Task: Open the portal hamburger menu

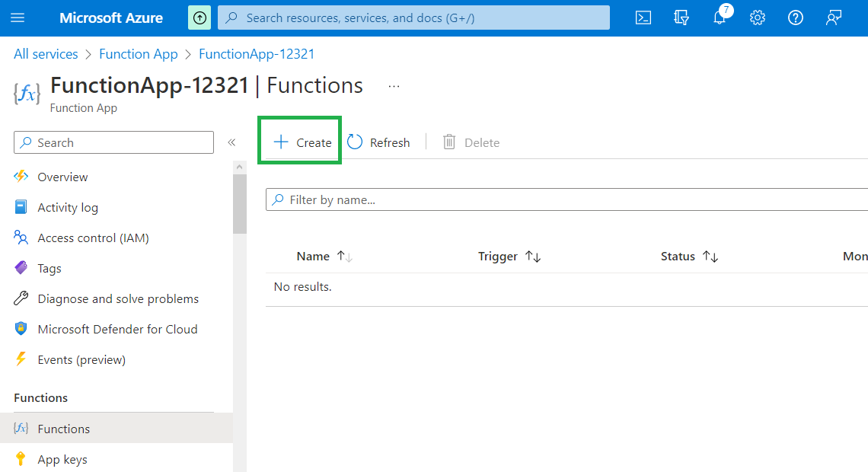Action: pos(18,18)
